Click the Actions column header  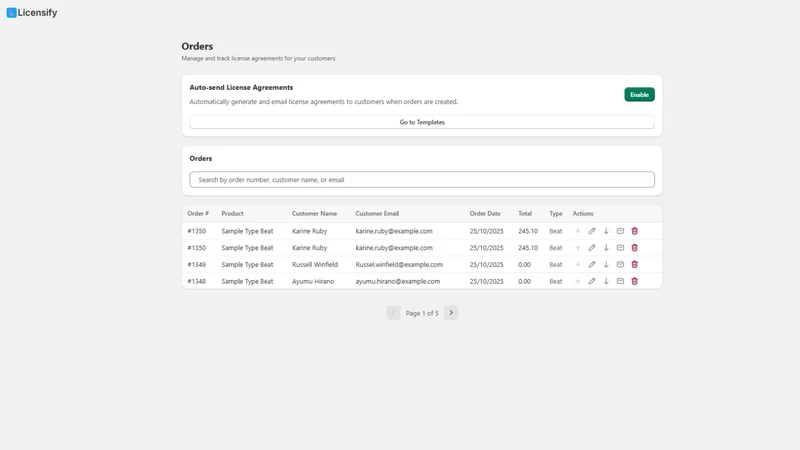click(x=583, y=214)
